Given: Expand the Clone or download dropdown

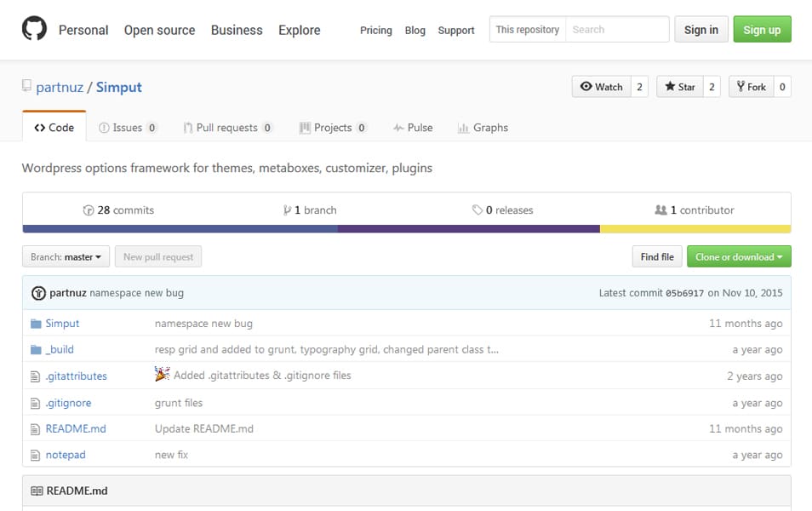Looking at the screenshot, I should click(x=739, y=256).
